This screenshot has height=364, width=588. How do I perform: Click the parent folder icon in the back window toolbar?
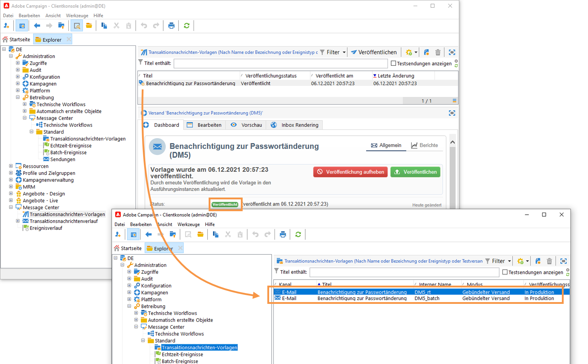pos(61,26)
